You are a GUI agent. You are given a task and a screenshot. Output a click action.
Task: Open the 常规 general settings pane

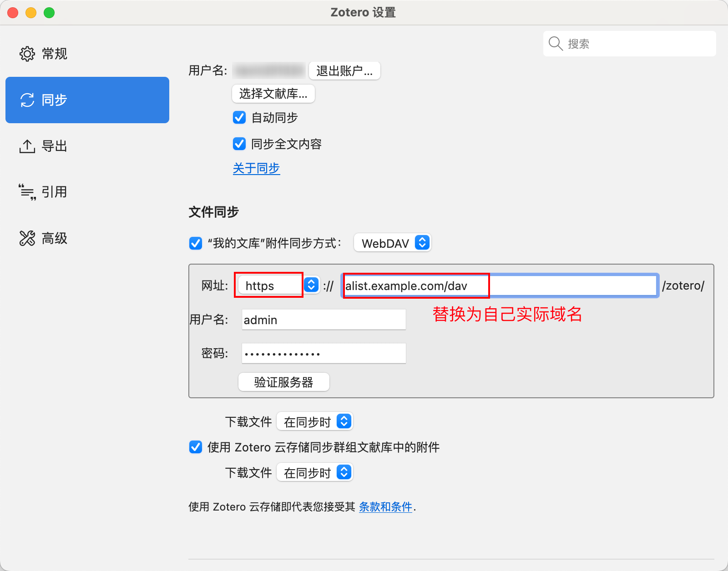(87, 54)
